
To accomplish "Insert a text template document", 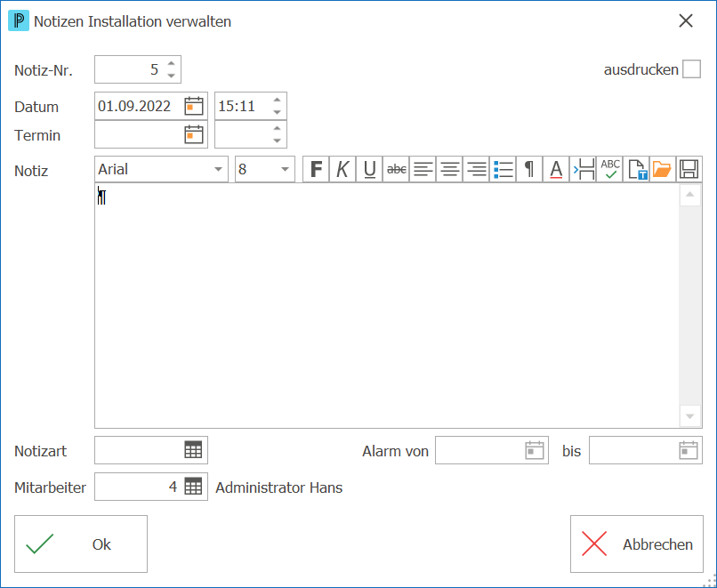I will (636, 169).
